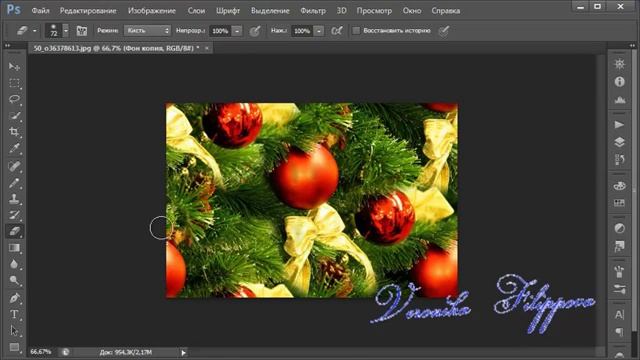640x360 pixels.
Task: Select the Eraser tool in toolbox
Action: 14,231
